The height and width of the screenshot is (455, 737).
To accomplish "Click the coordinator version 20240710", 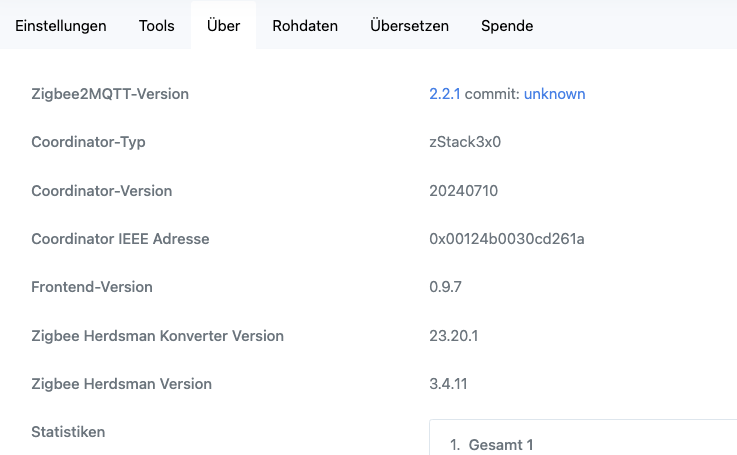I will tap(463, 191).
